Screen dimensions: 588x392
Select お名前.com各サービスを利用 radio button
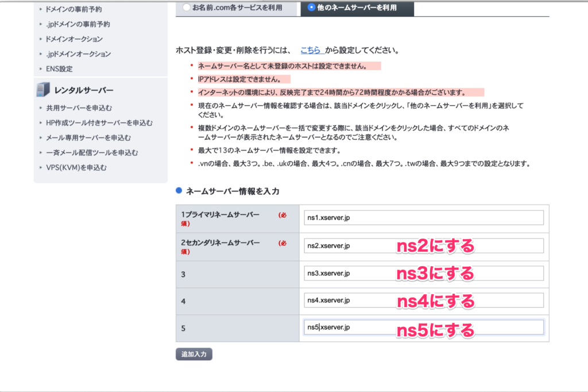tap(186, 7)
